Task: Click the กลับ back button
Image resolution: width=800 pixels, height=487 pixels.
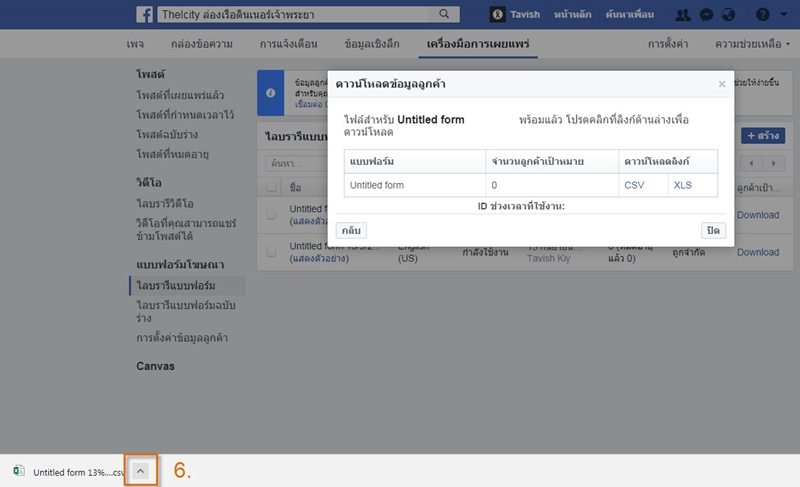Action: pyautogui.click(x=351, y=230)
